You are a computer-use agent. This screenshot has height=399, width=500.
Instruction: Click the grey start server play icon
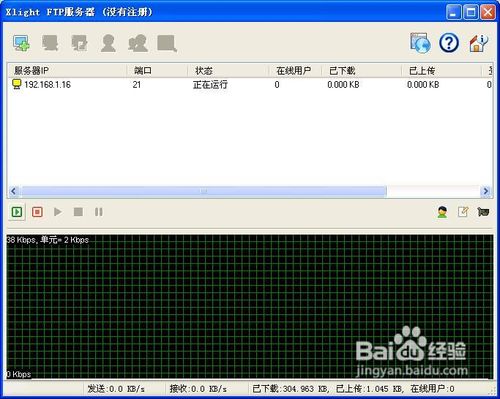point(58,212)
